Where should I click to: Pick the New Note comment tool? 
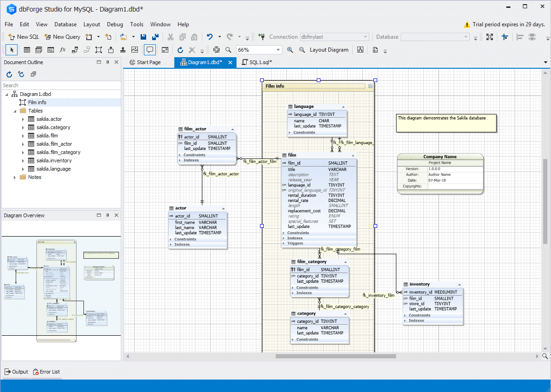pos(149,50)
